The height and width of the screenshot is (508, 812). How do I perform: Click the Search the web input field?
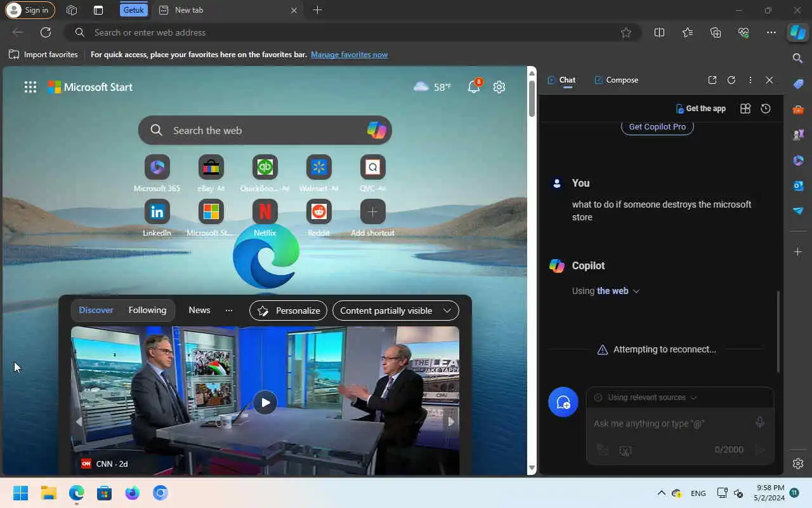click(x=265, y=130)
